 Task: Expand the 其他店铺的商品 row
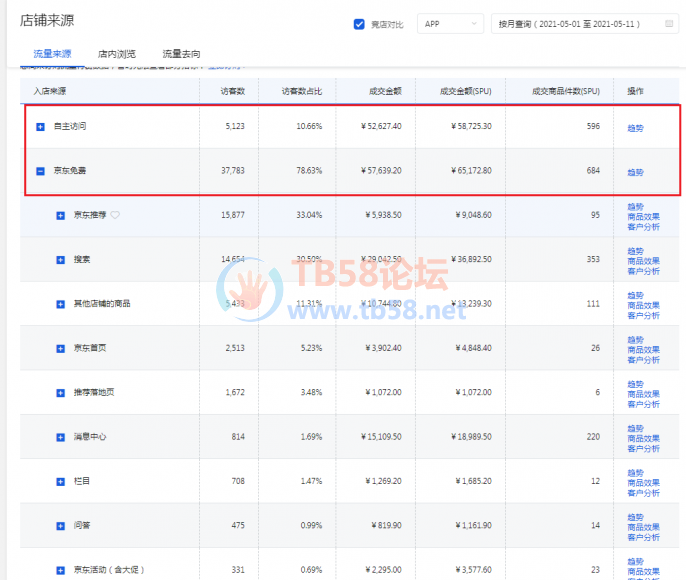pyautogui.click(x=60, y=304)
